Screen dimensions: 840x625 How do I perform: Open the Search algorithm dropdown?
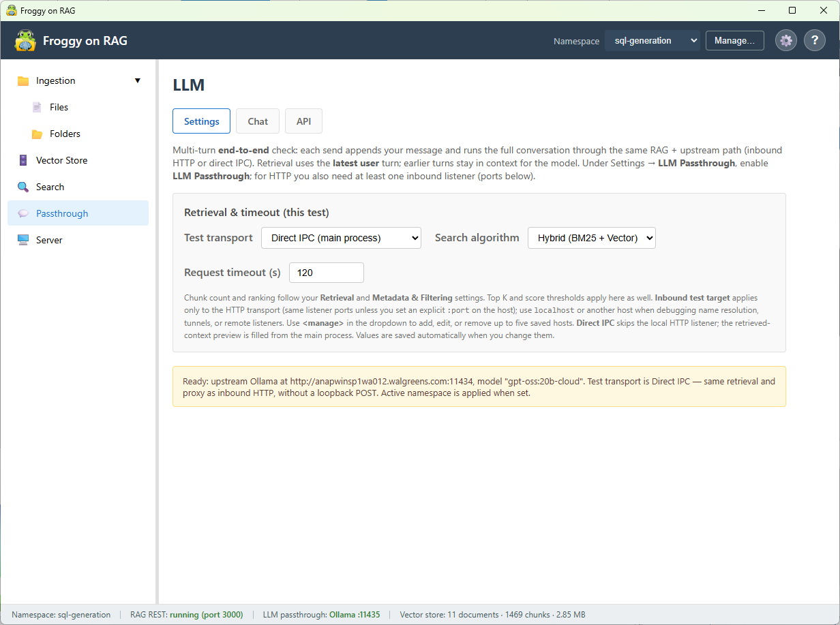tap(592, 237)
